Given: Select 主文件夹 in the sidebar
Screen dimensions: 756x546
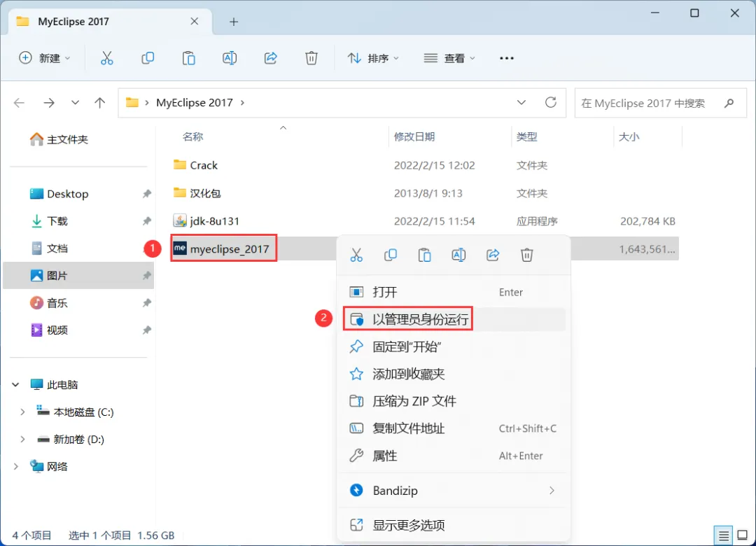Looking at the screenshot, I should coord(59,139).
